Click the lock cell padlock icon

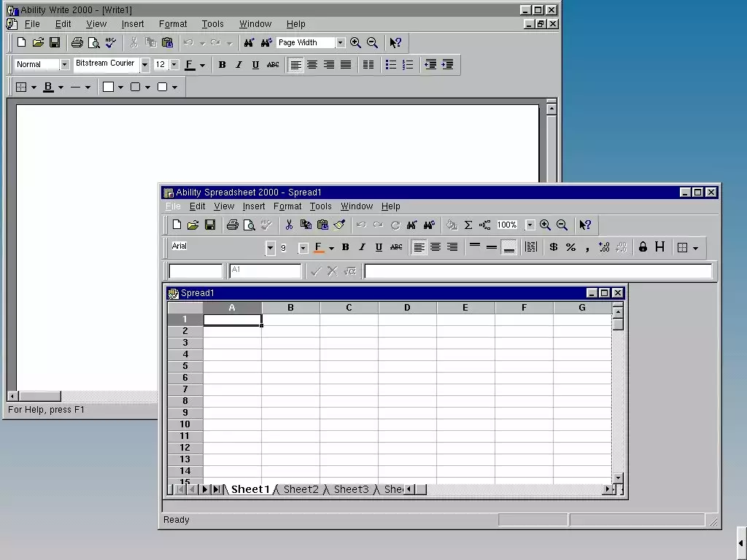pos(643,248)
